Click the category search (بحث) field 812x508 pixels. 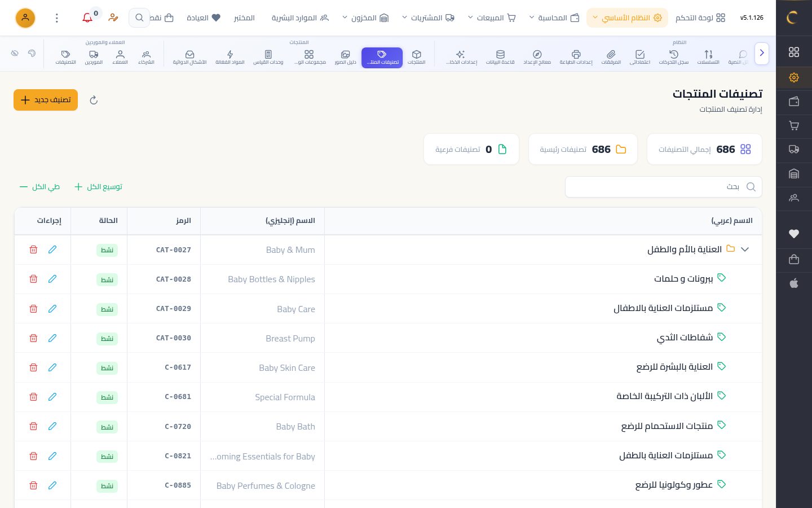[663, 187]
